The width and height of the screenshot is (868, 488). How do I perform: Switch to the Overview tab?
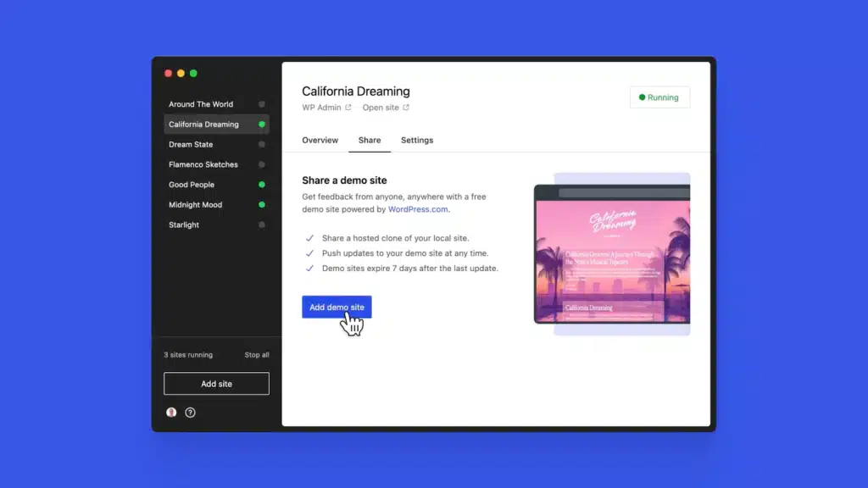[320, 141]
